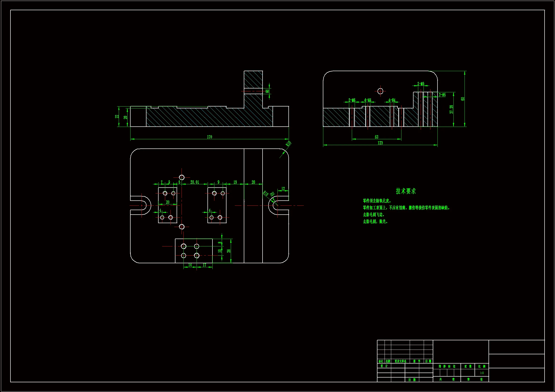Select the 去除毛刺，抛光 note line
This screenshot has height=392, width=555.
coord(375,221)
